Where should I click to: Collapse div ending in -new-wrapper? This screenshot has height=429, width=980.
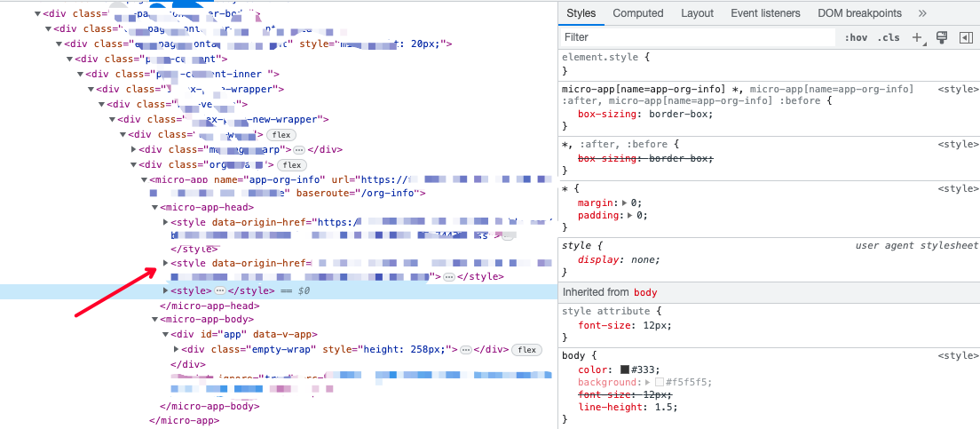[x=111, y=119]
